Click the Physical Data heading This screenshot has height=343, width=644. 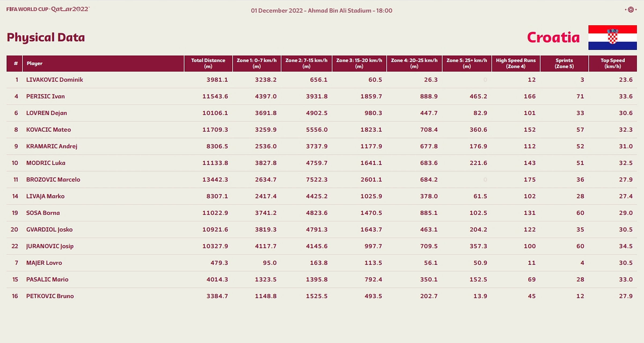click(46, 38)
